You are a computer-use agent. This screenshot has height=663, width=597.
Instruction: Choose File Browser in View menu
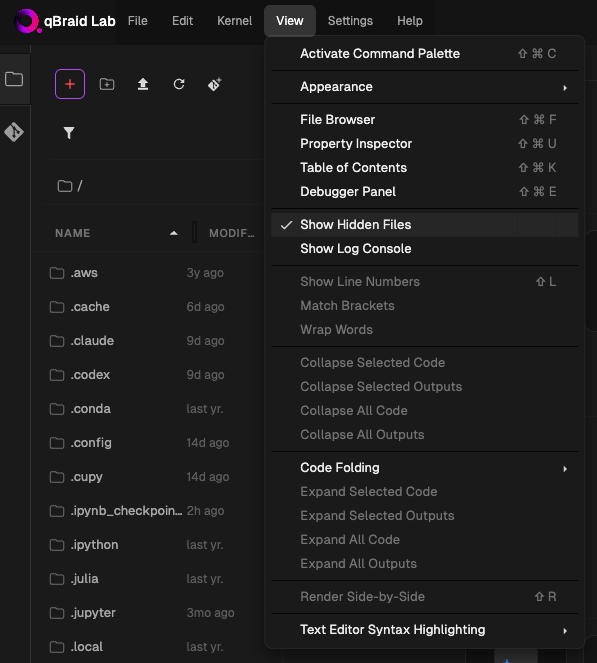coord(424,120)
